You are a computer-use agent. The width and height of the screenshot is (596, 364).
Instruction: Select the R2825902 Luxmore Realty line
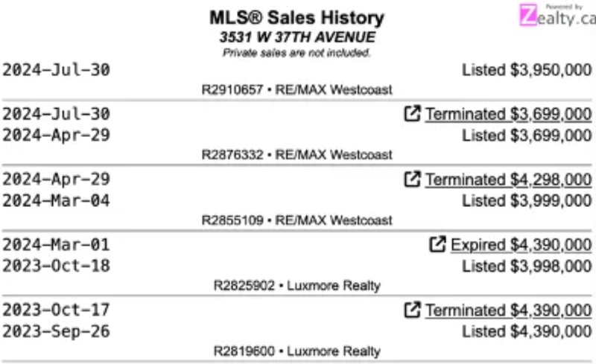(297, 285)
